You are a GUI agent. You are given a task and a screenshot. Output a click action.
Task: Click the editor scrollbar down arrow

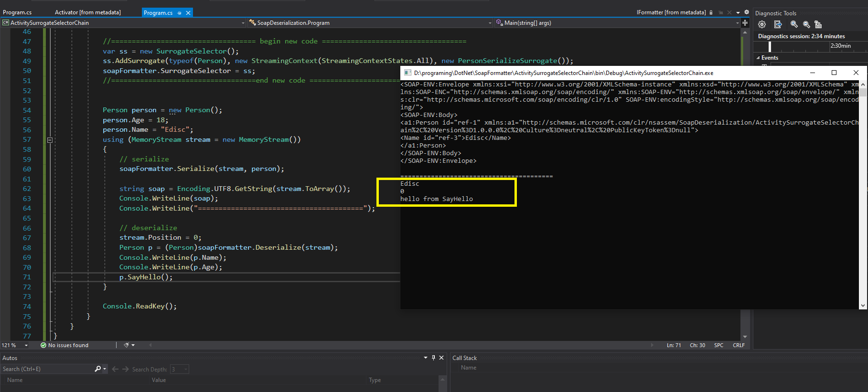pos(745,337)
